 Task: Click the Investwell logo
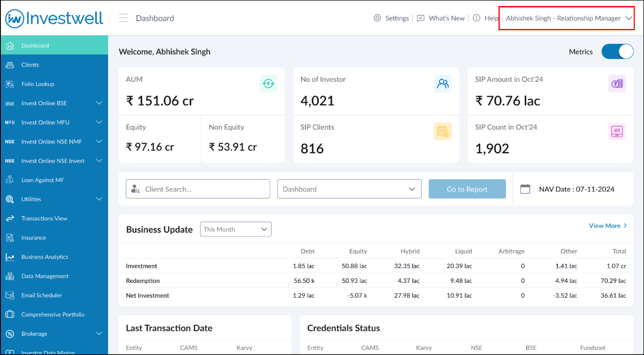pos(54,19)
